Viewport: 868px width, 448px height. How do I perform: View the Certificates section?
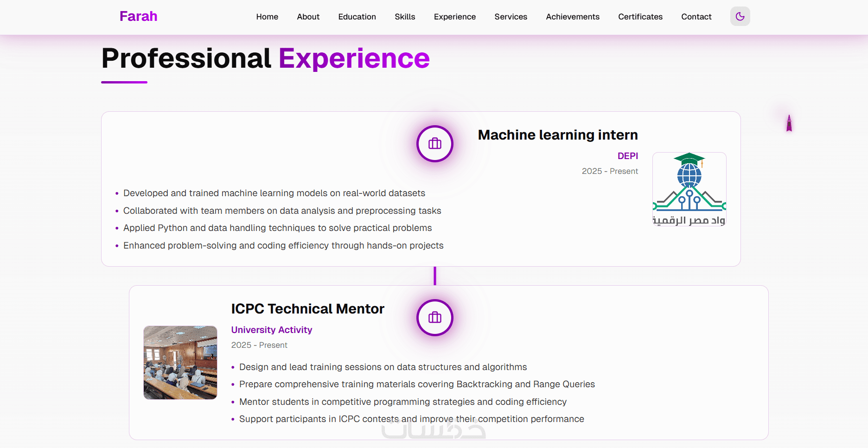click(640, 17)
